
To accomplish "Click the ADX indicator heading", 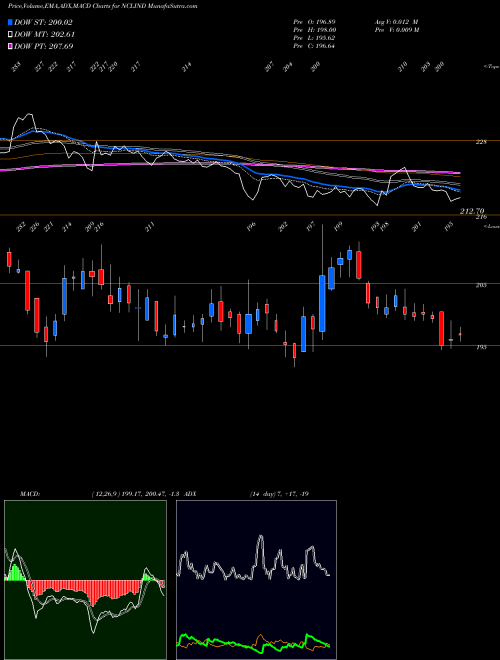I will [x=190, y=493].
